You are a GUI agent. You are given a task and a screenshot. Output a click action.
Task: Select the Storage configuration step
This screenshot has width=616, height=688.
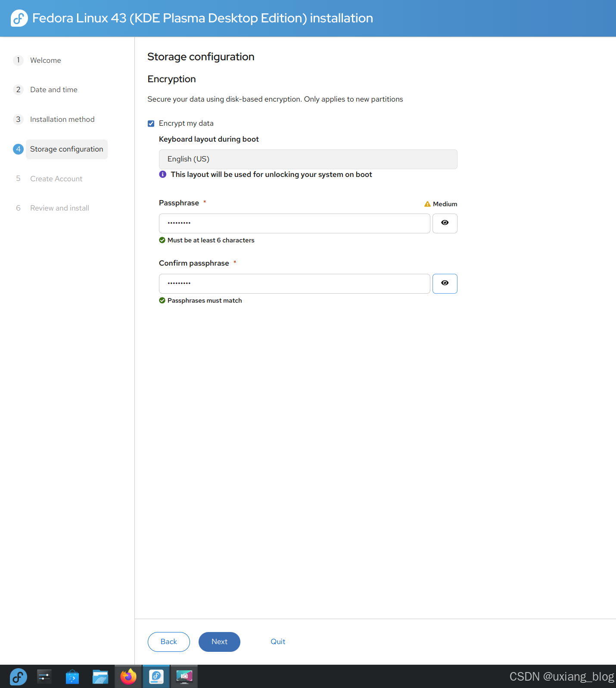[67, 149]
